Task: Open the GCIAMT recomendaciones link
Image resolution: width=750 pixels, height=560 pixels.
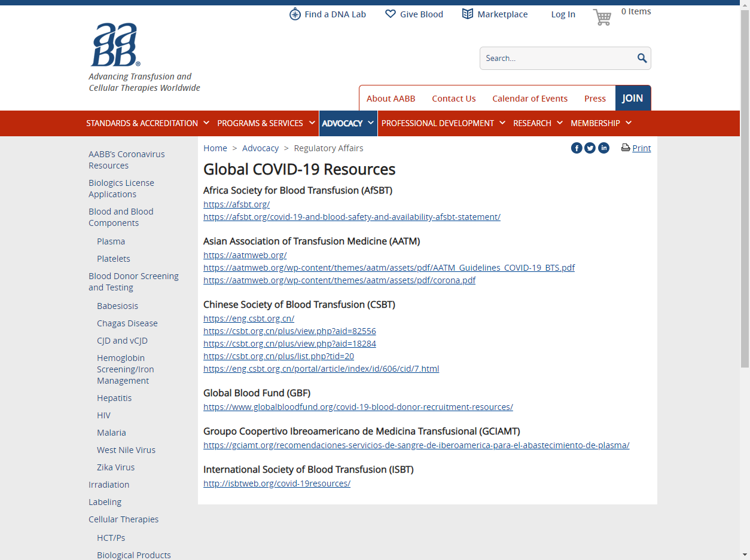Action: (416, 445)
